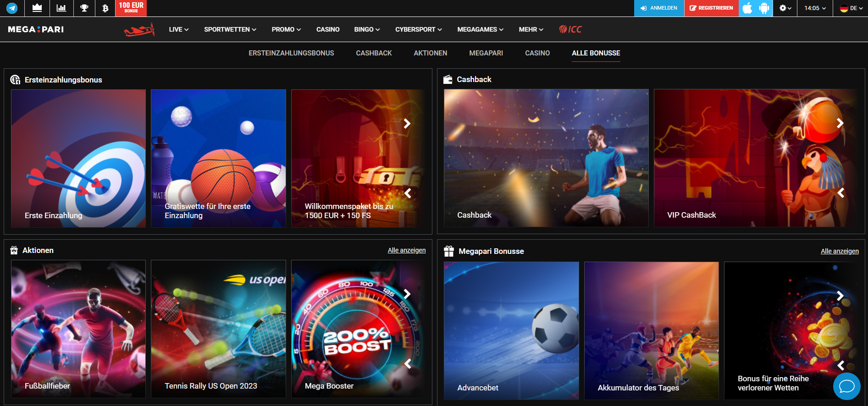Select the Ersteinzahlungsbonus tab

[291, 53]
